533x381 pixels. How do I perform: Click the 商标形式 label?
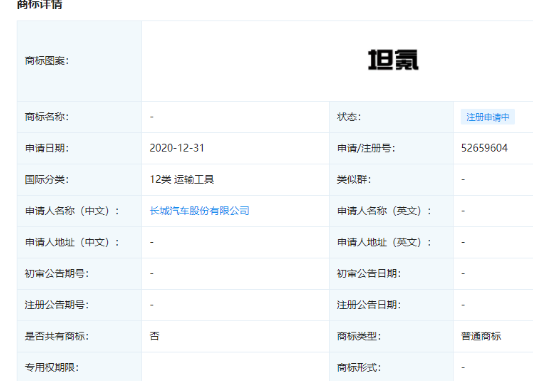(359, 367)
